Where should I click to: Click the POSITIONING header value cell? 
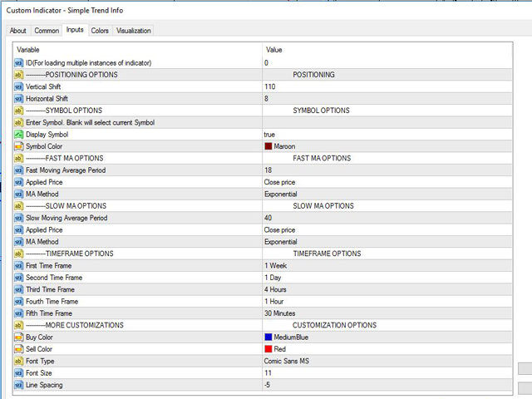click(x=387, y=75)
